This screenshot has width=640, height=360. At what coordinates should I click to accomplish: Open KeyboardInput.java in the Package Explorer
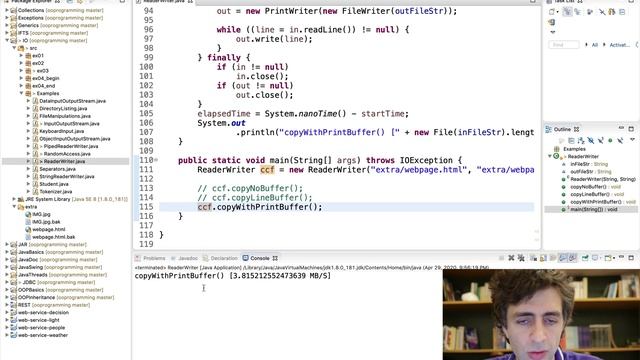62,131
